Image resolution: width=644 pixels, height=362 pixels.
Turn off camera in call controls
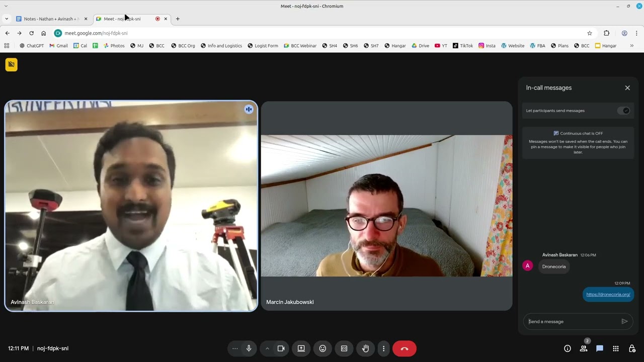[x=281, y=348]
